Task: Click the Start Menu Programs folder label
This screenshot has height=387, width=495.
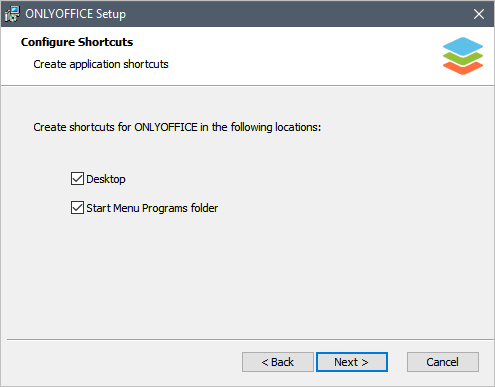Action: pos(152,208)
